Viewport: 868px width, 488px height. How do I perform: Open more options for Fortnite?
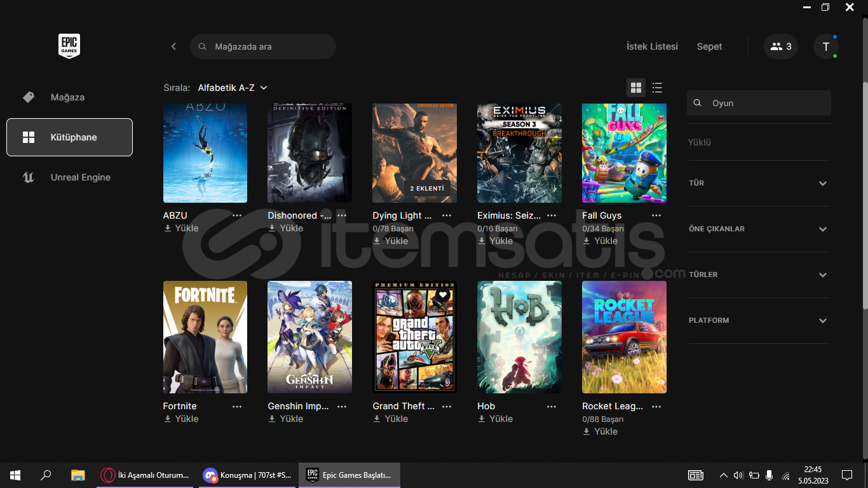(x=237, y=406)
